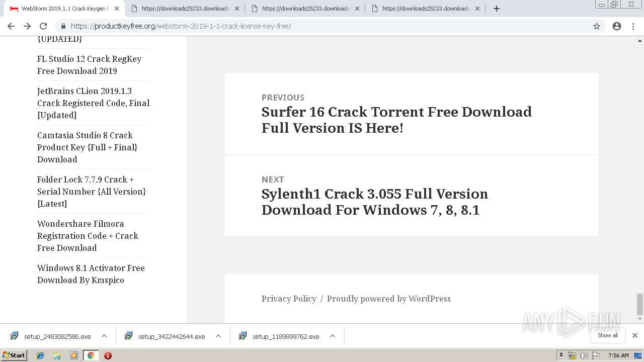Open the Chrome profile account icon
This screenshot has height=362, width=644.
point(617,26)
